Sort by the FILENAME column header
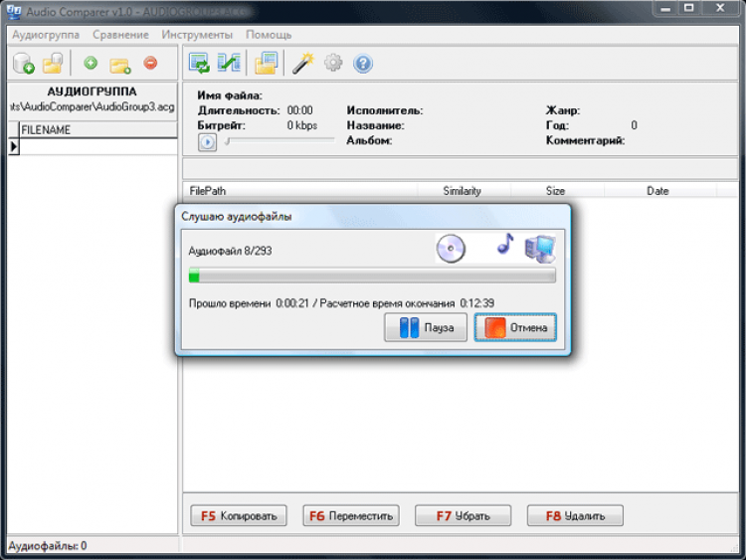746x560 pixels. pyautogui.click(x=98, y=130)
